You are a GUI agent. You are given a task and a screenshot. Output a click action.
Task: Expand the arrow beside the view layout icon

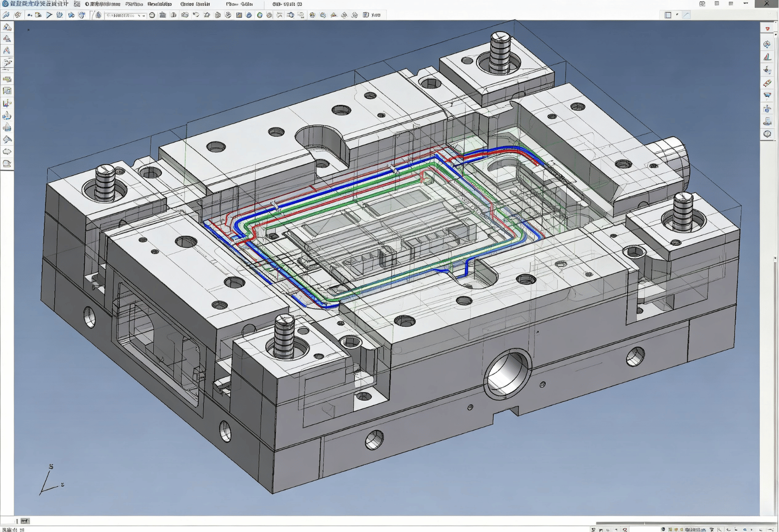point(677,15)
